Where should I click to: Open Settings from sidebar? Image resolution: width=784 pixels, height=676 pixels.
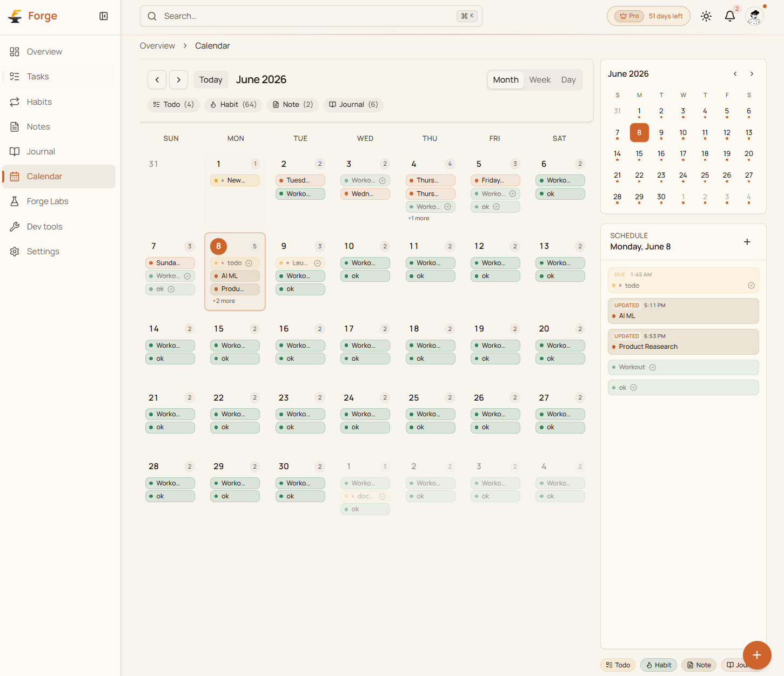point(59,252)
